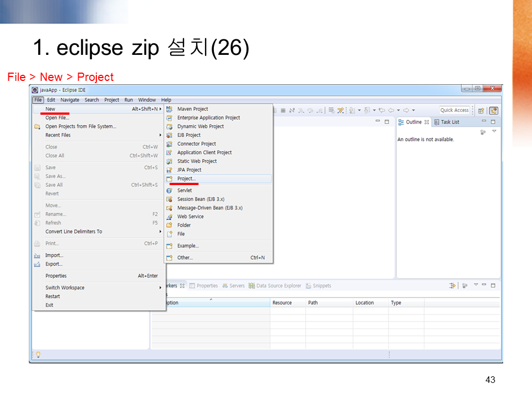Open the Window menu
Viewport: 532px width, 399px height.
[x=146, y=100]
